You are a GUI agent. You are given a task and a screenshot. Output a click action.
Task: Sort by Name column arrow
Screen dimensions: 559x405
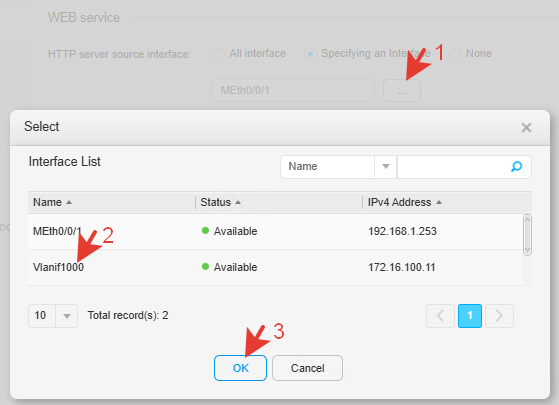[x=69, y=202]
